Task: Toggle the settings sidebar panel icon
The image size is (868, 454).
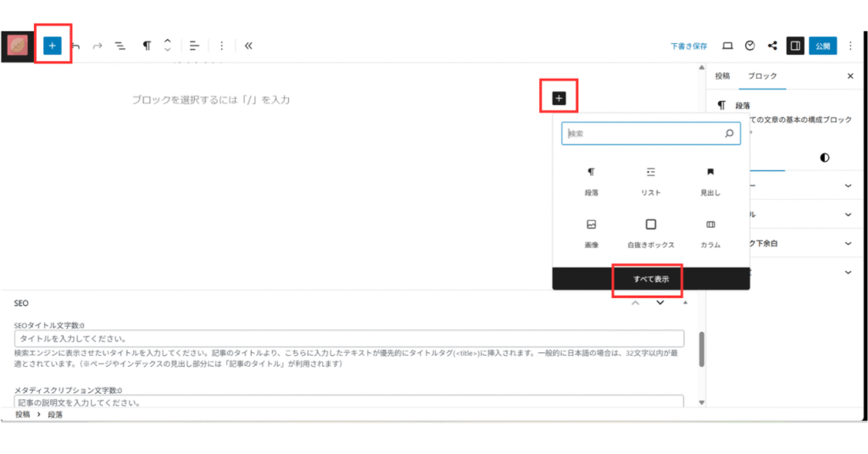Action: coord(795,46)
